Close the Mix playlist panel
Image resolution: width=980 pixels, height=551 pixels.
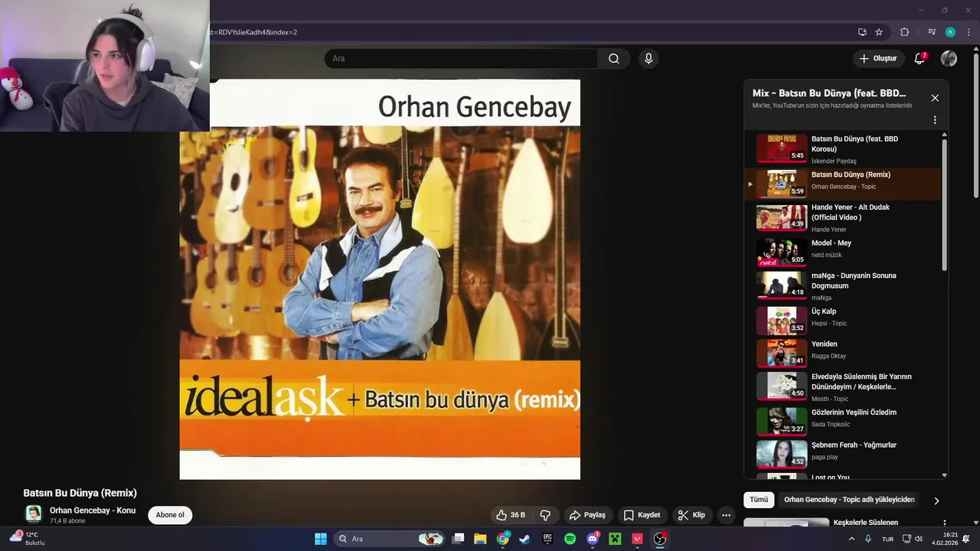pos(935,98)
